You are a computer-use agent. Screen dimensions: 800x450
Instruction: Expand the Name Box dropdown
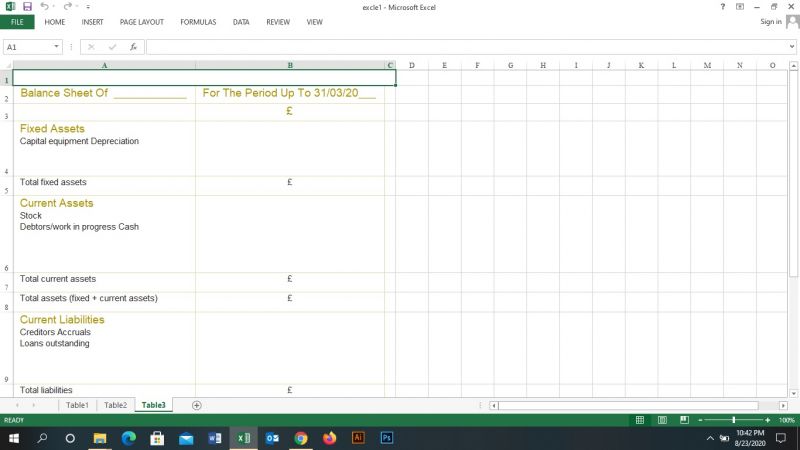coord(57,47)
